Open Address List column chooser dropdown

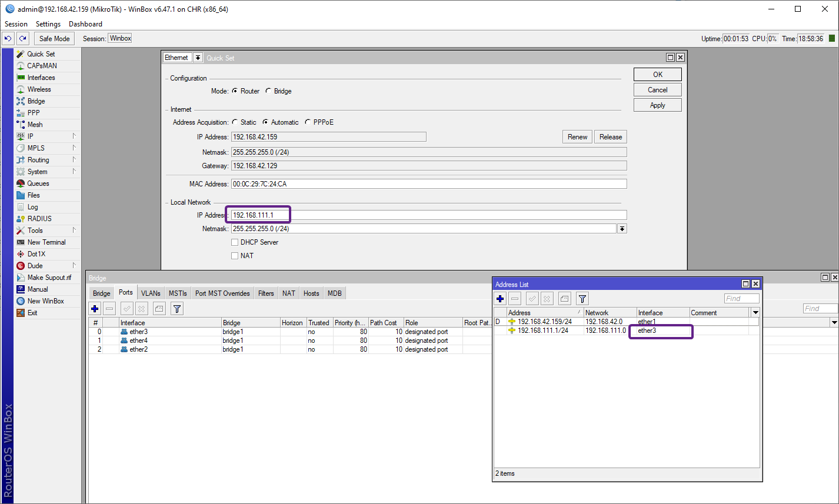click(755, 313)
